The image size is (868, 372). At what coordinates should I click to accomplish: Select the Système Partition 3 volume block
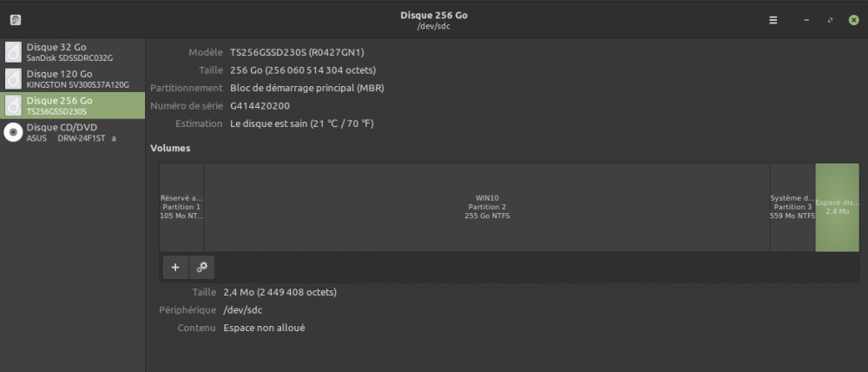point(792,207)
